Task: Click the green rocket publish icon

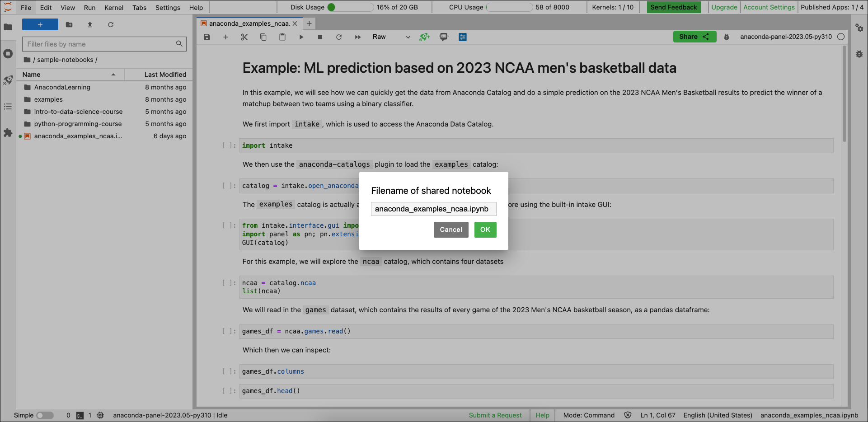Action: click(424, 37)
